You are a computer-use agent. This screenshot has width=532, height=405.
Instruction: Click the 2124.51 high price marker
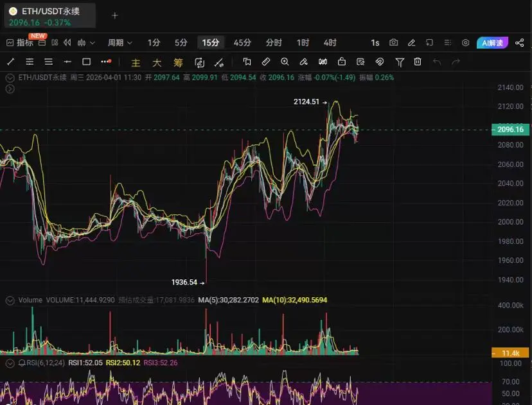click(x=306, y=101)
